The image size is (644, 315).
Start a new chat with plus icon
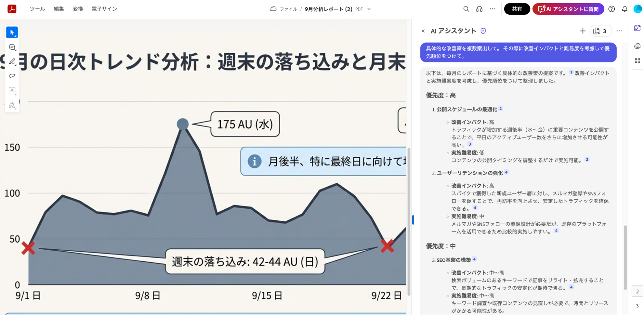582,31
